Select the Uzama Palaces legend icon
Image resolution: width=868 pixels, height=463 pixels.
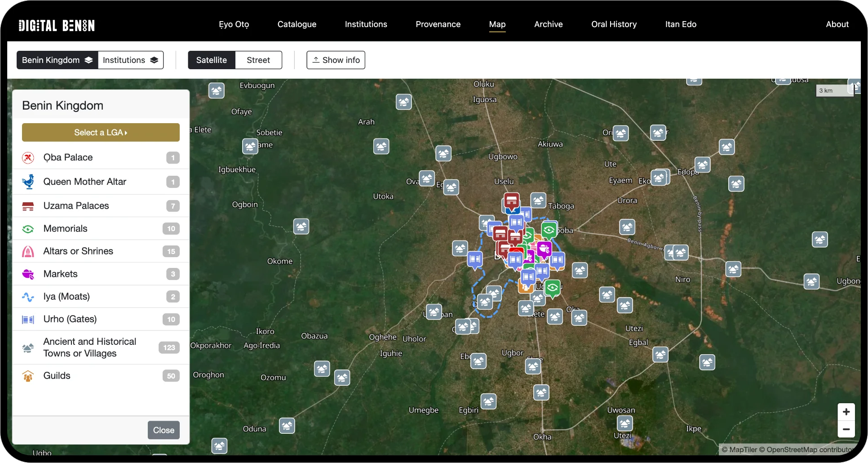[28, 206]
